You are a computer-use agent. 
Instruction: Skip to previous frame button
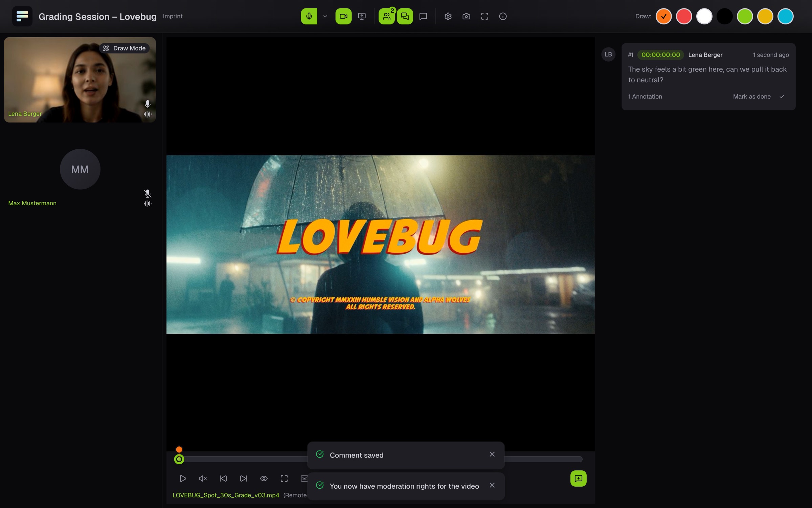tap(223, 479)
